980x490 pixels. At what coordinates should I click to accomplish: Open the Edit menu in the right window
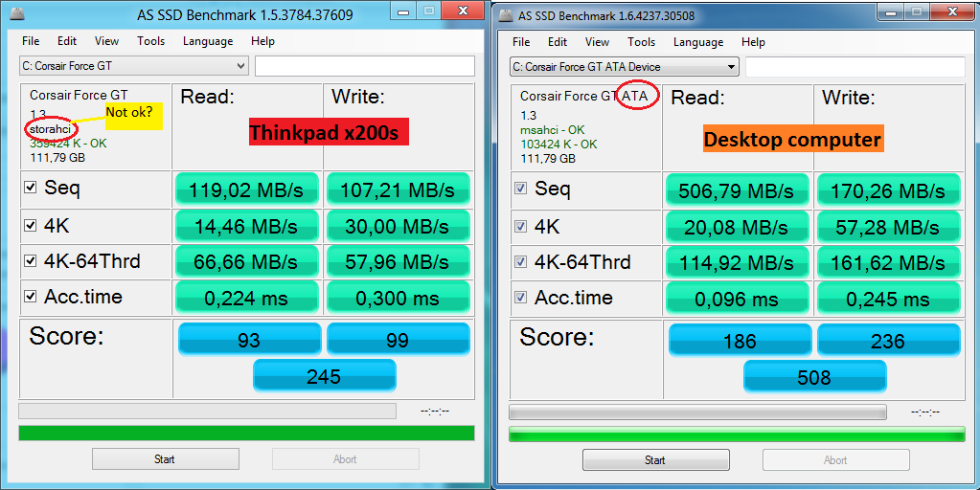[x=558, y=42]
